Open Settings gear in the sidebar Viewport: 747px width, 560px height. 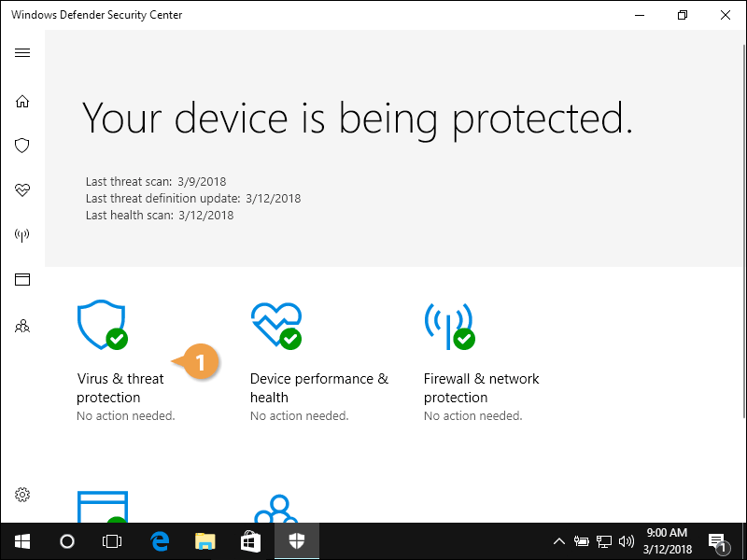pyautogui.click(x=22, y=495)
